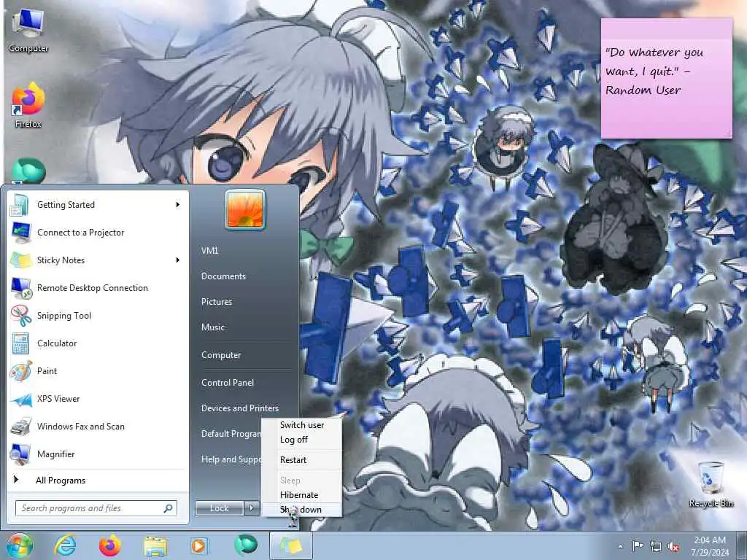Choose Log off from power menu
The image size is (747, 560).
coord(301,440)
